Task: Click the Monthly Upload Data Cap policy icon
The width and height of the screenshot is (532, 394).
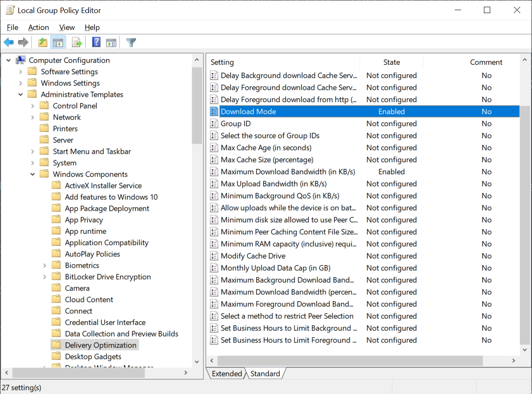Action: [x=214, y=268]
